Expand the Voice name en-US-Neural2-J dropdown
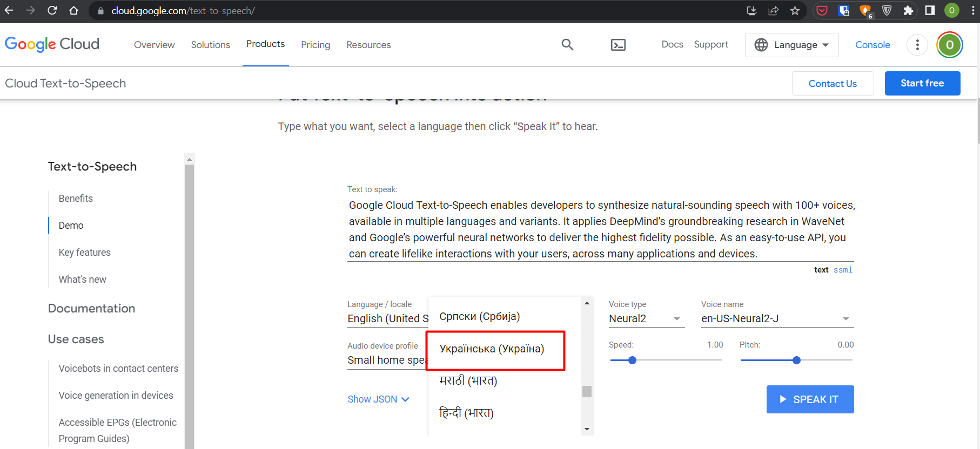 click(x=777, y=319)
